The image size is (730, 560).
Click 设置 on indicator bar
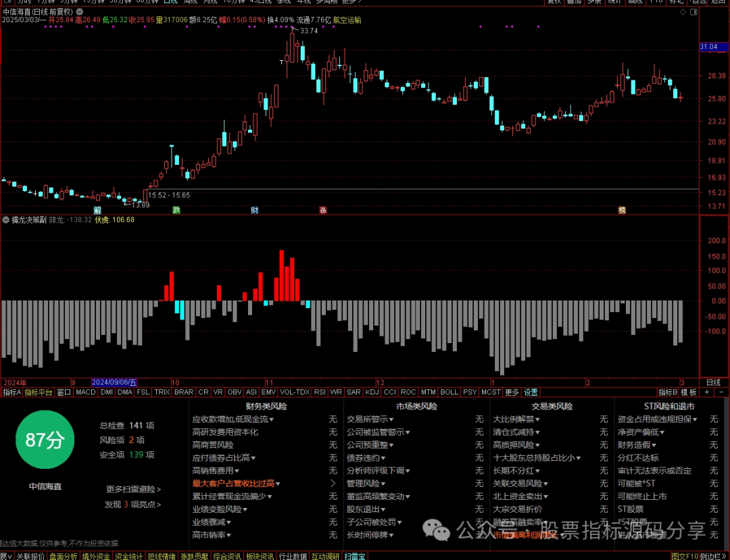pyautogui.click(x=531, y=392)
